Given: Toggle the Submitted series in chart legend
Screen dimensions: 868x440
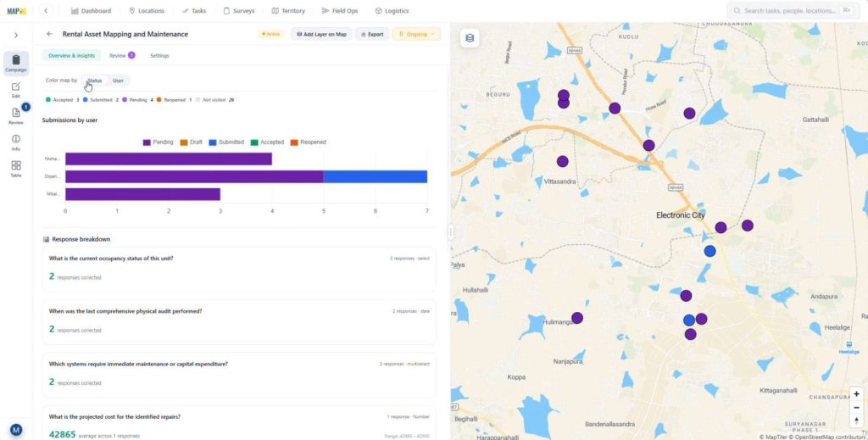Looking at the screenshot, I should pos(226,142).
